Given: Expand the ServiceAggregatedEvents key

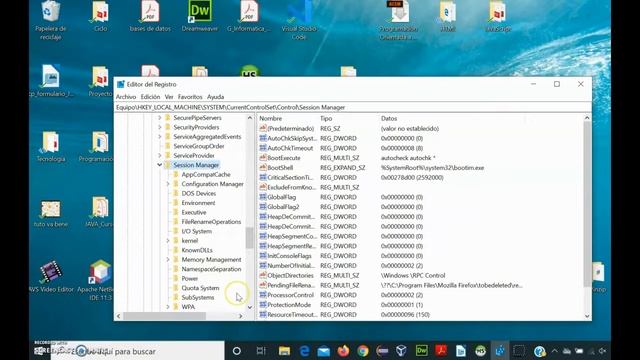Looking at the screenshot, I should pyautogui.click(x=160, y=136).
